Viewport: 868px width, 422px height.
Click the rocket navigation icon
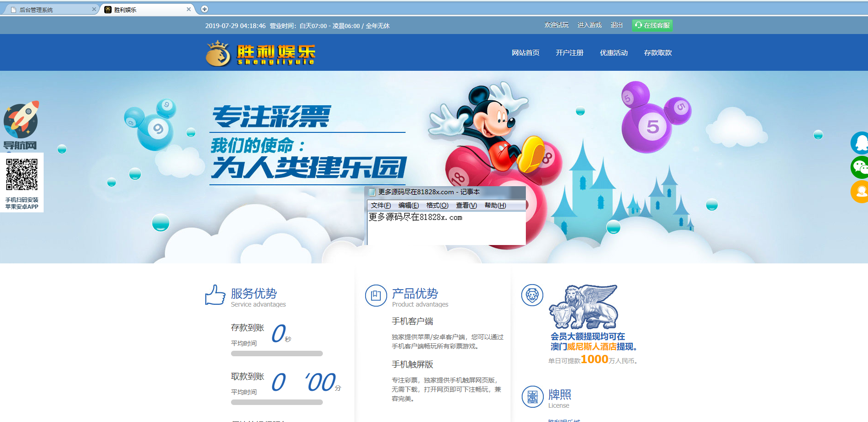(x=21, y=120)
